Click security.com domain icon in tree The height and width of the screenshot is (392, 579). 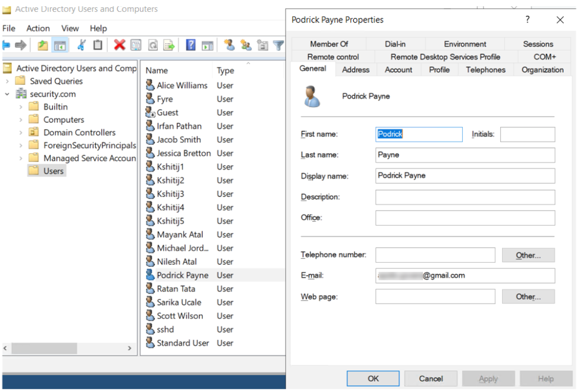(21, 94)
